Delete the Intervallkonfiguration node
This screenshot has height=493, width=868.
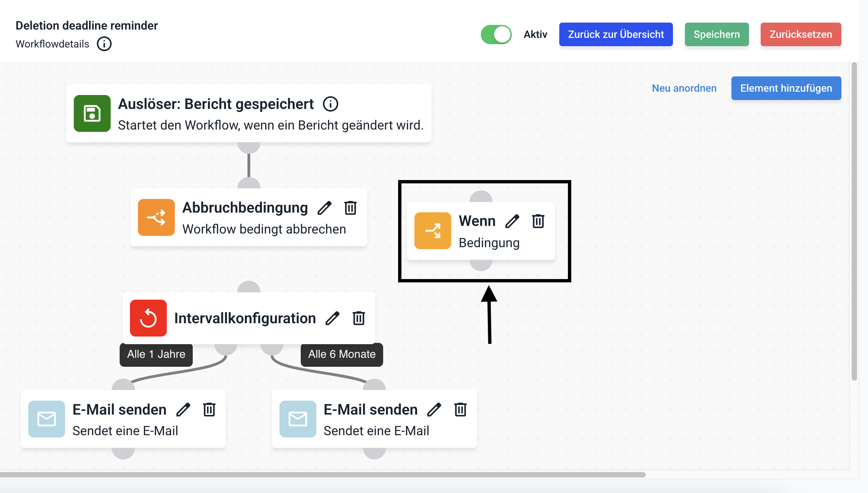[x=358, y=318]
